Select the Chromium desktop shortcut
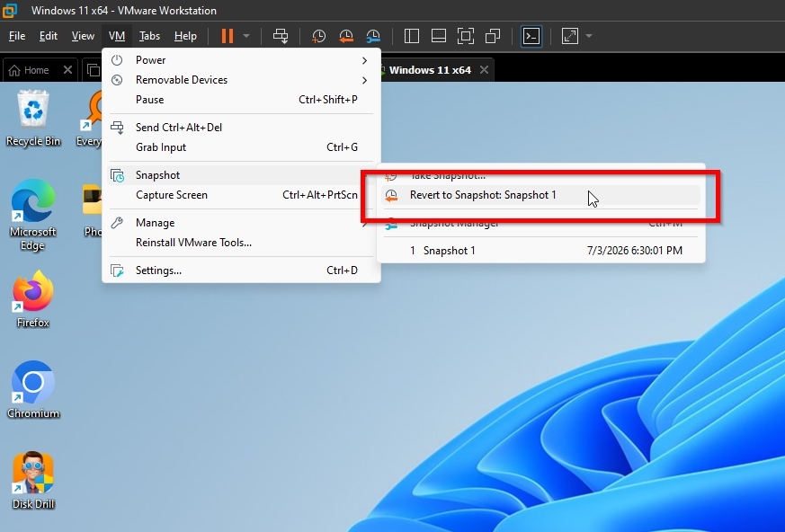This screenshot has width=785, height=532. coord(33,390)
